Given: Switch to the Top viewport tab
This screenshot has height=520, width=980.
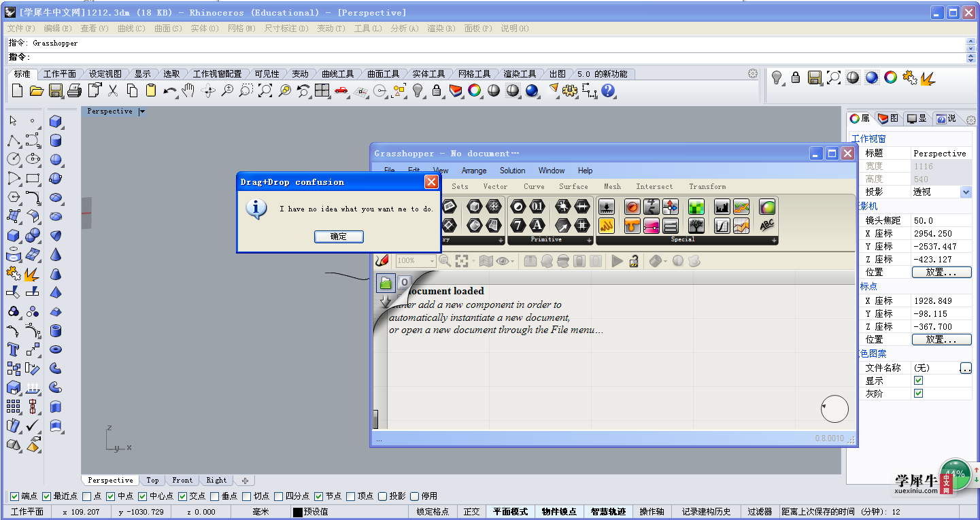Looking at the screenshot, I should point(152,480).
